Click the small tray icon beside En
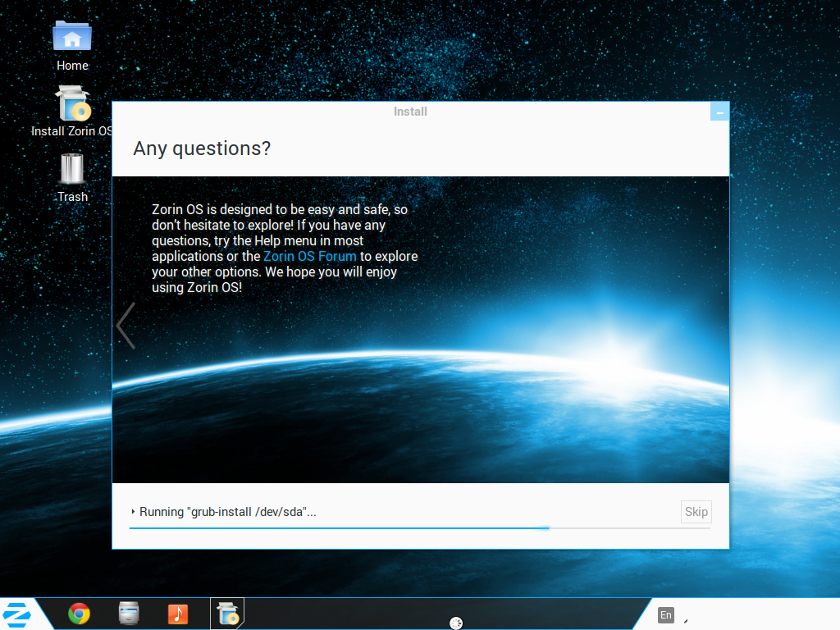Viewport: 840px width, 630px height. 686,621
